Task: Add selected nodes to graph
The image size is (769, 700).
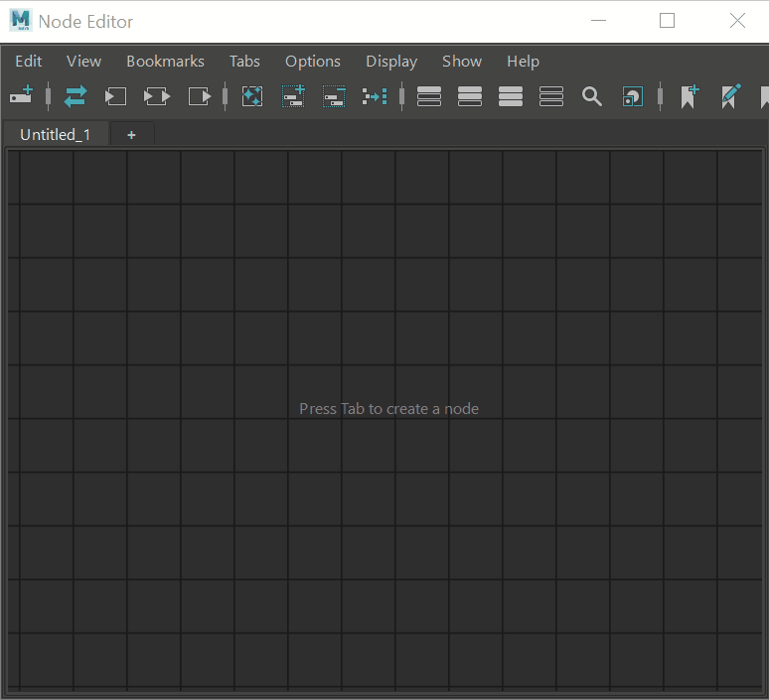Action: (x=293, y=96)
